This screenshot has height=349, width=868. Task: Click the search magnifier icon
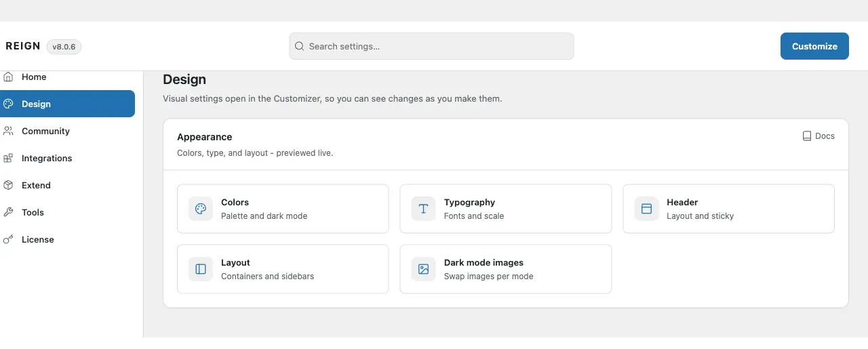(299, 46)
